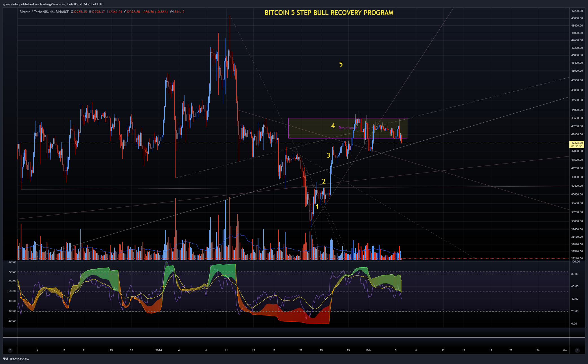Click the '-366.56 (-0.86%)' change readout

[155, 12]
